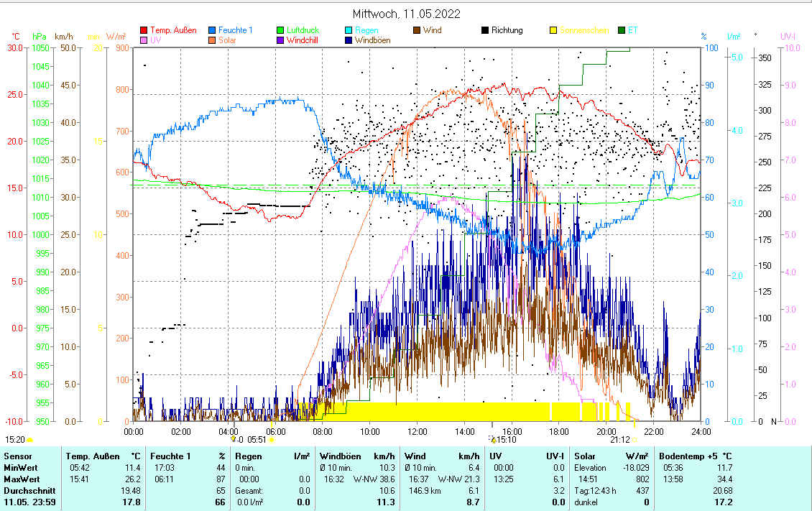Click the green Luftdruck legend square
812x511 pixels.
(281, 30)
